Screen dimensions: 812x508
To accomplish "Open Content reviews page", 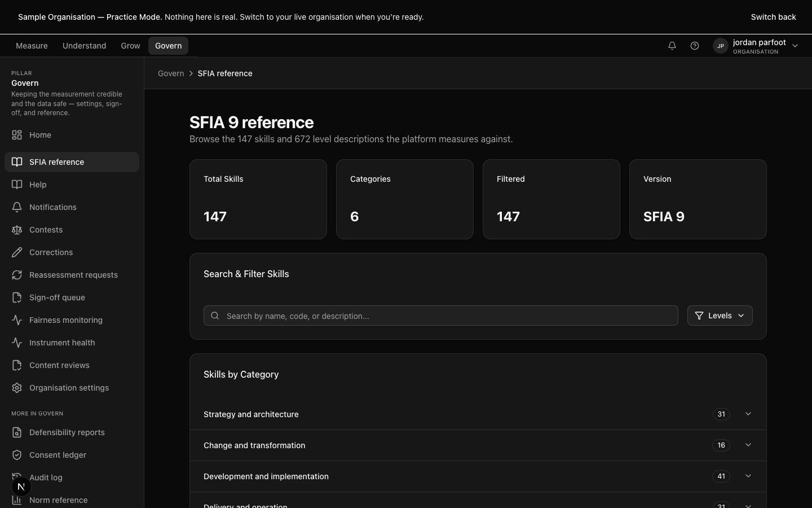I will pyautogui.click(x=72, y=365).
